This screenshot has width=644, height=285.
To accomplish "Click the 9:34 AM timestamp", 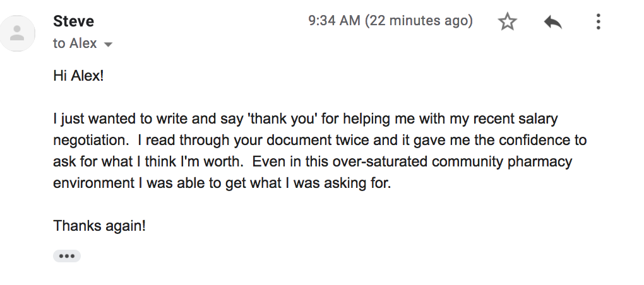I will (333, 21).
